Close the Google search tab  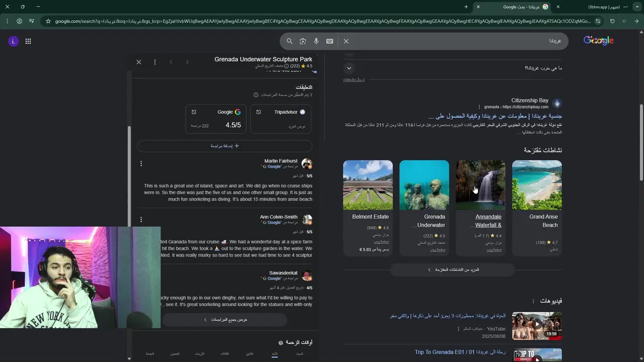click(478, 7)
